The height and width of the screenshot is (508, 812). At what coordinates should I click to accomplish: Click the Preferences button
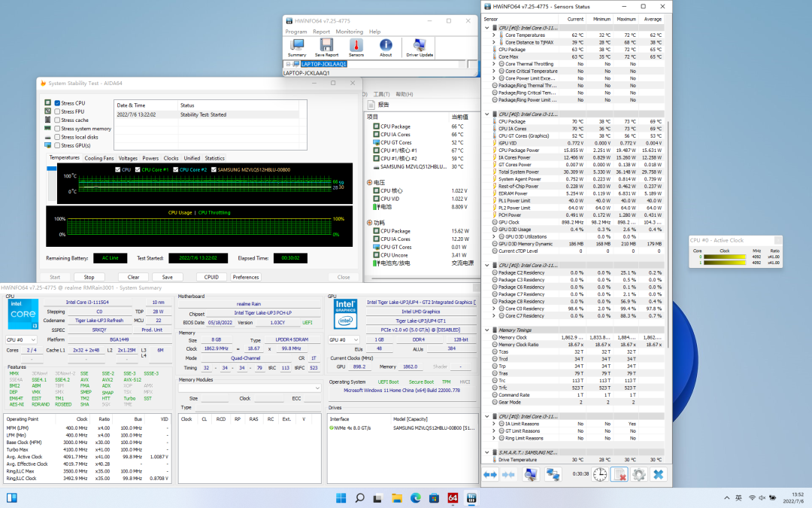(x=245, y=277)
